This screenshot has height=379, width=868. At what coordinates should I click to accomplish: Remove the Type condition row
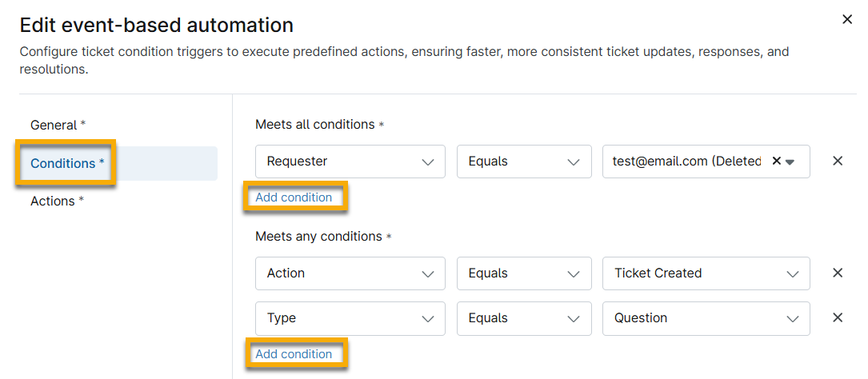(838, 317)
